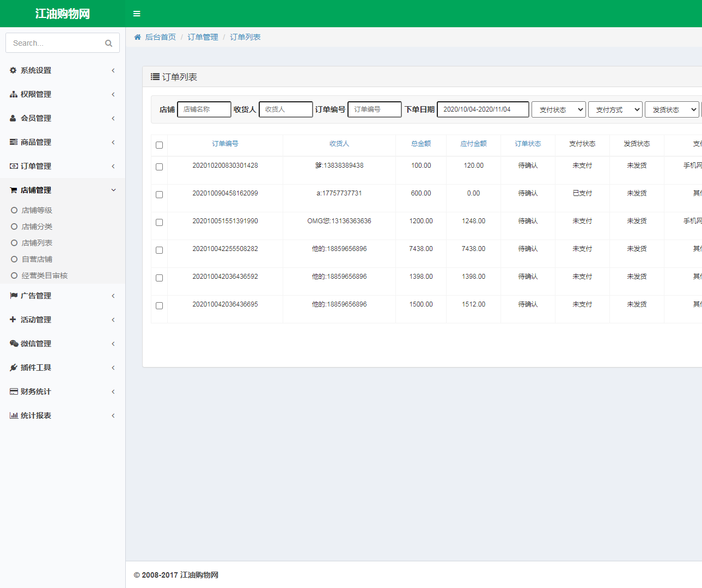Check the box for order 202010051551391990
702x588 pixels.
(x=159, y=222)
